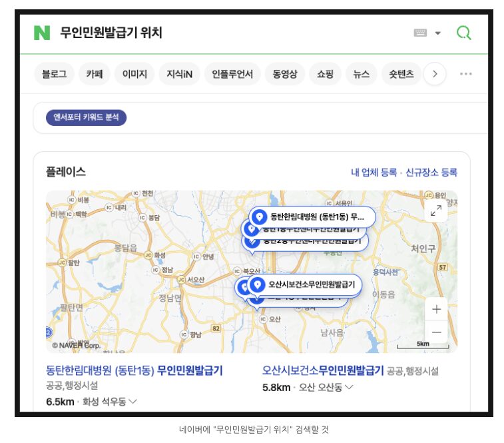This screenshot has height=443, width=504.
Task: Expand the 화성 석우동 address dropdown
Action: click(x=132, y=402)
